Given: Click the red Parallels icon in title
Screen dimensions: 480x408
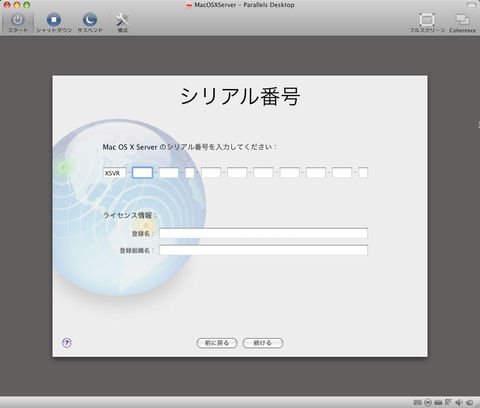Looking at the screenshot, I should coord(189,5).
